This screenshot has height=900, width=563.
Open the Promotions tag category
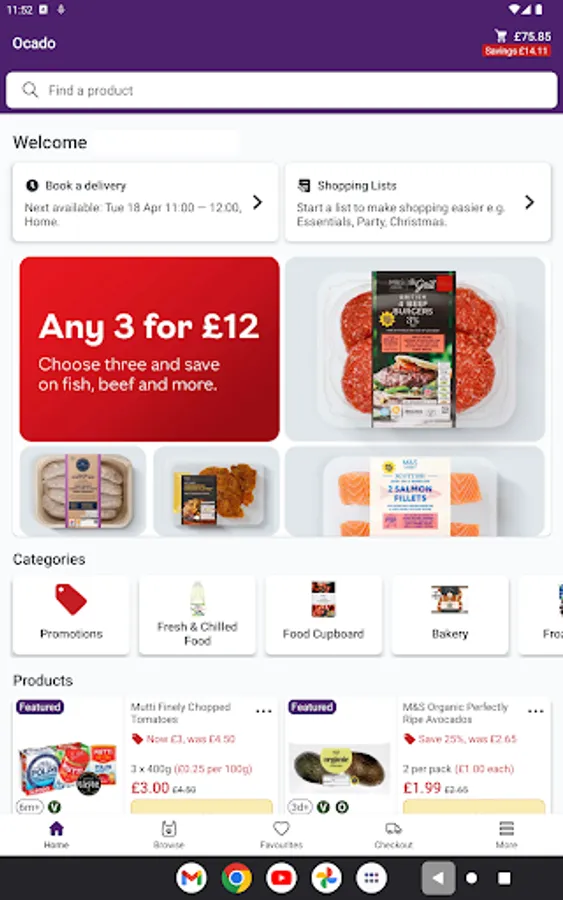click(71, 615)
